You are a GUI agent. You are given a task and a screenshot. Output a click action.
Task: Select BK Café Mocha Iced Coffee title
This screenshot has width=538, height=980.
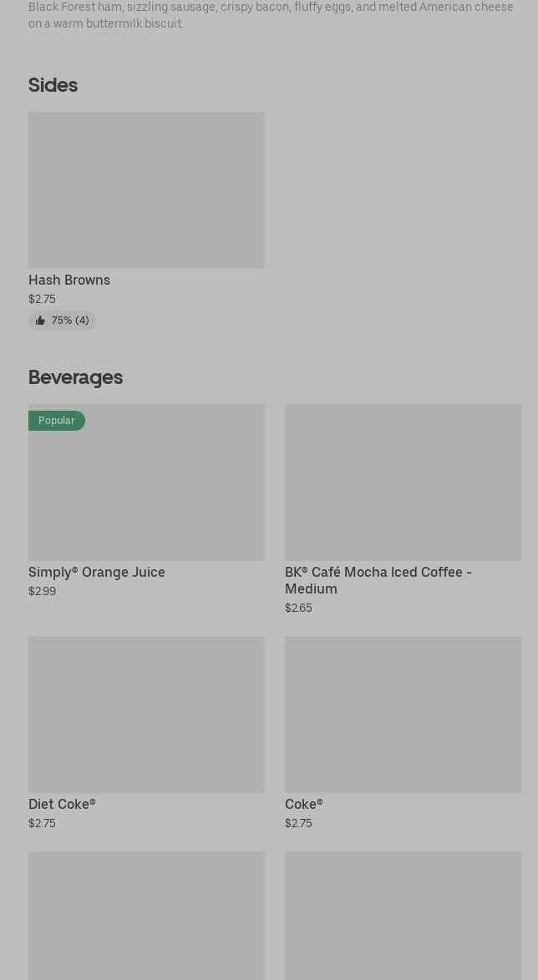[378, 580]
